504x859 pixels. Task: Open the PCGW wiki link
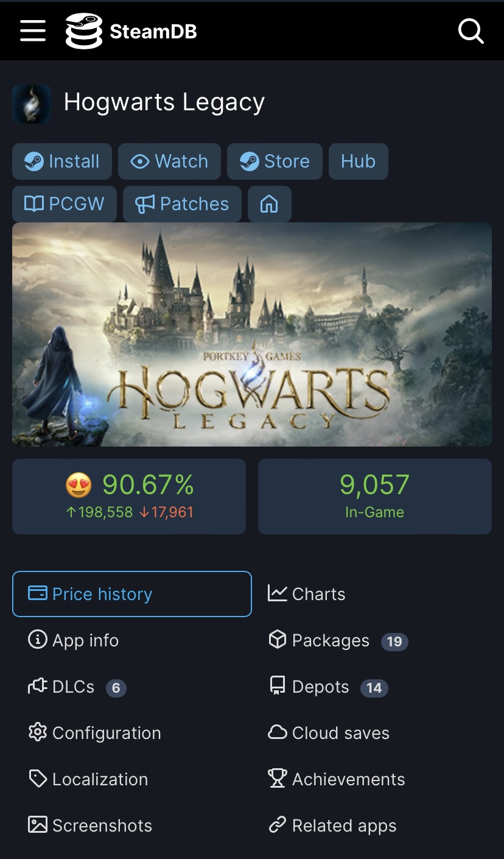pos(64,204)
